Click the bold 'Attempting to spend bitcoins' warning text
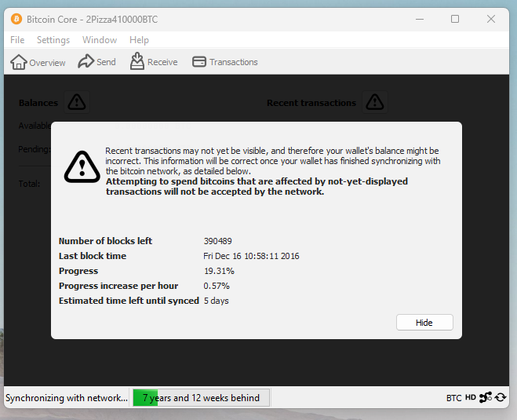 coord(257,186)
